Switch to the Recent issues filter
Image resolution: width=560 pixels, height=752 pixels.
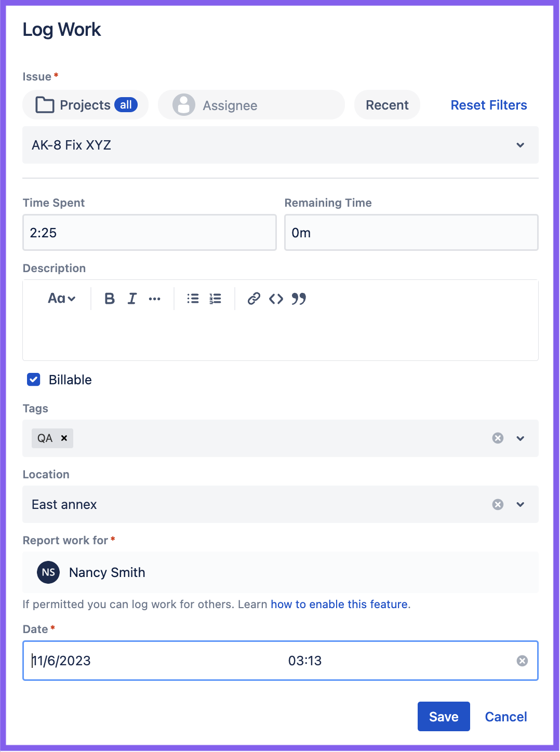tap(387, 105)
